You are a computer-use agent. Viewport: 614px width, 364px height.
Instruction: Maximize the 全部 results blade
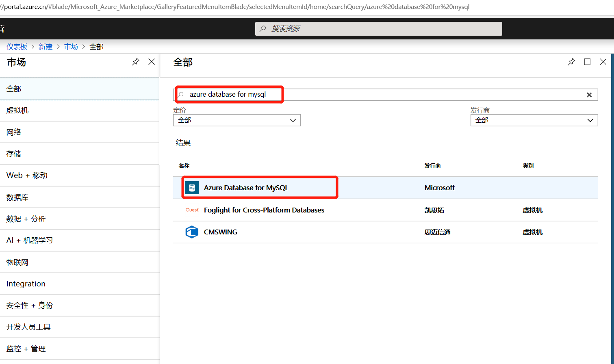coord(587,62)
